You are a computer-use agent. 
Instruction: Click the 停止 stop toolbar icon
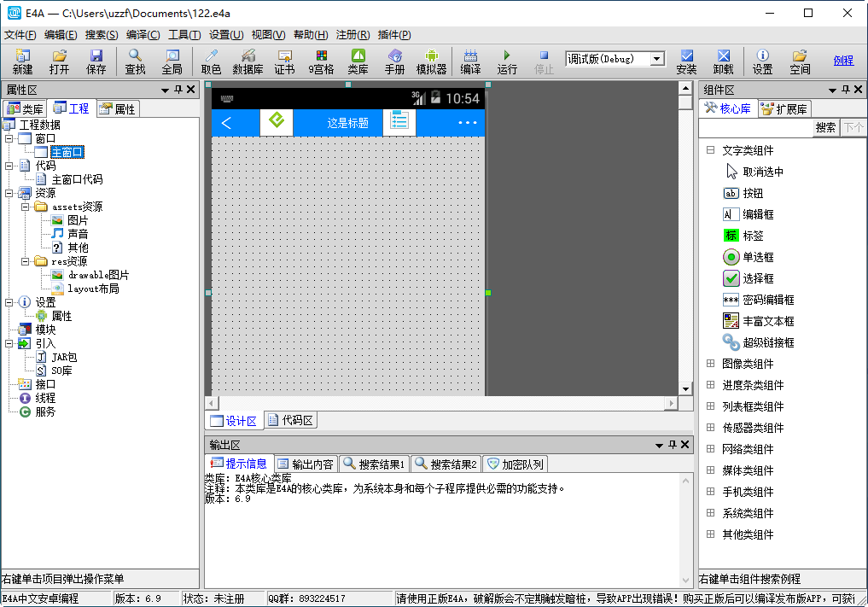coord(544,61)
